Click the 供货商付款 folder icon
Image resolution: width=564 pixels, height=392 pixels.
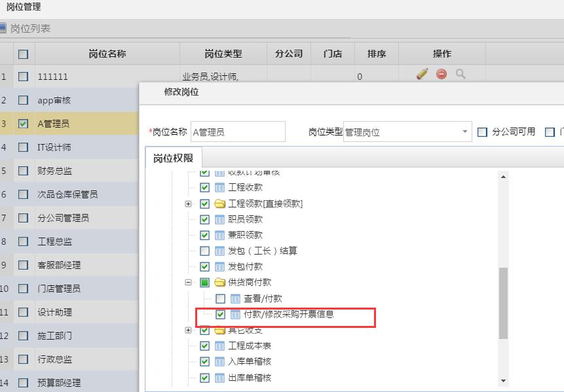point(219,283)
